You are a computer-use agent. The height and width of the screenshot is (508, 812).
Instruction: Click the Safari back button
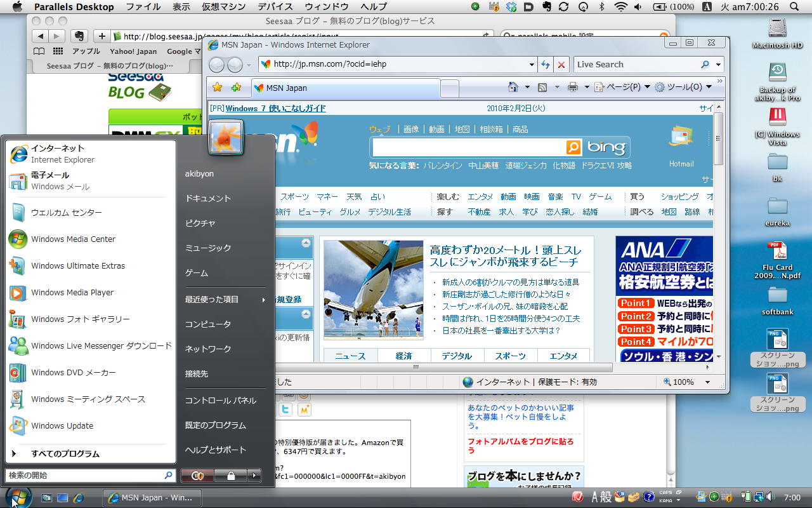pos(40,36)
